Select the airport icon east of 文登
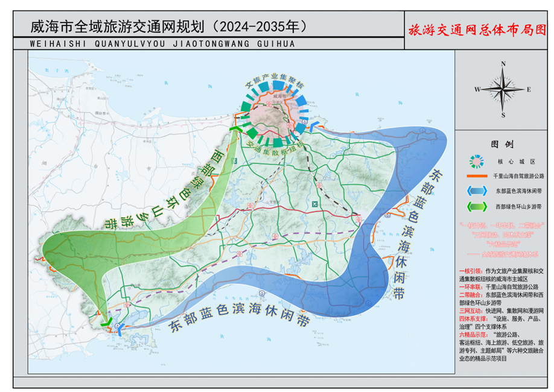Screen dimensions: 554x392 coord(315,204)
